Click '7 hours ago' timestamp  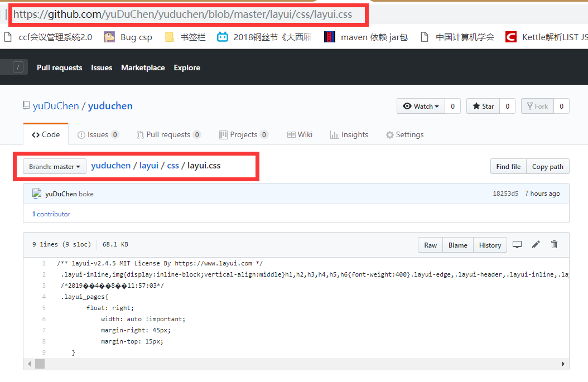[x=542, y=194]
